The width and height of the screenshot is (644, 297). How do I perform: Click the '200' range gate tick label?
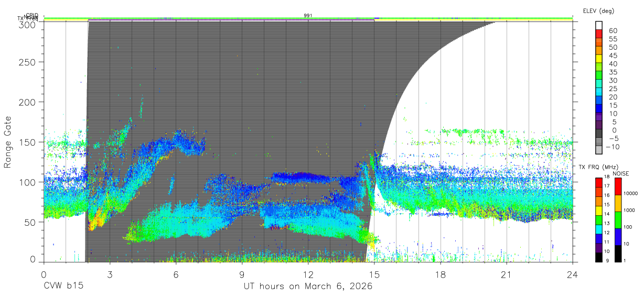(x=27, y=102)
